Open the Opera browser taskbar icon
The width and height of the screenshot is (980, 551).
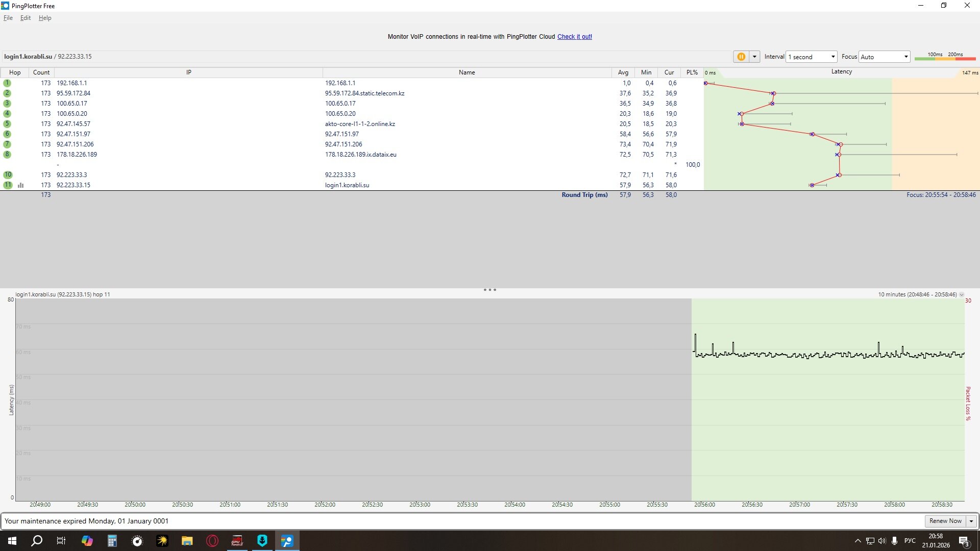pos(212,541)
